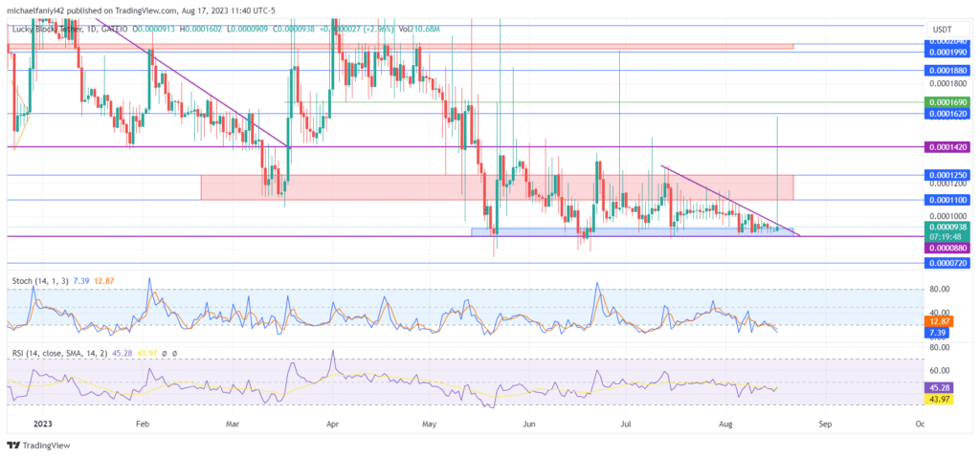Click the blue Stoch value label 7.39 on axis

pyautogui.click(x=939, y=333)
